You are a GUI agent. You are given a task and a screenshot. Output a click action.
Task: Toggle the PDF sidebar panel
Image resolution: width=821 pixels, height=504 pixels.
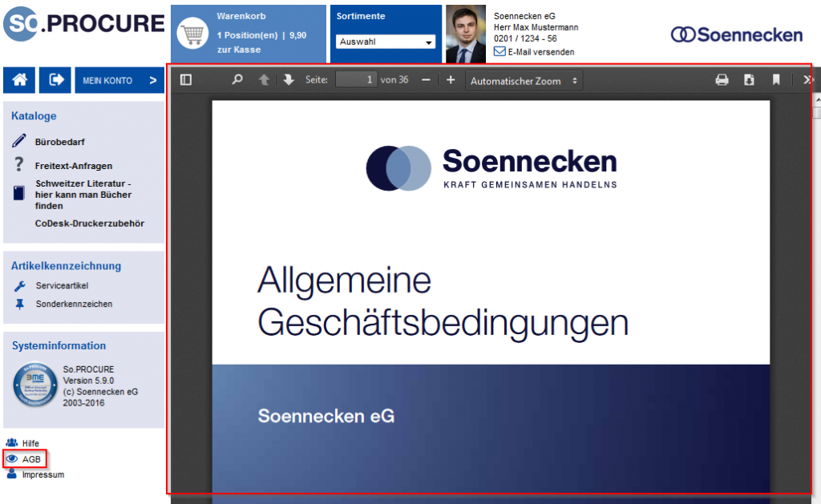click(x=186, y=79)
